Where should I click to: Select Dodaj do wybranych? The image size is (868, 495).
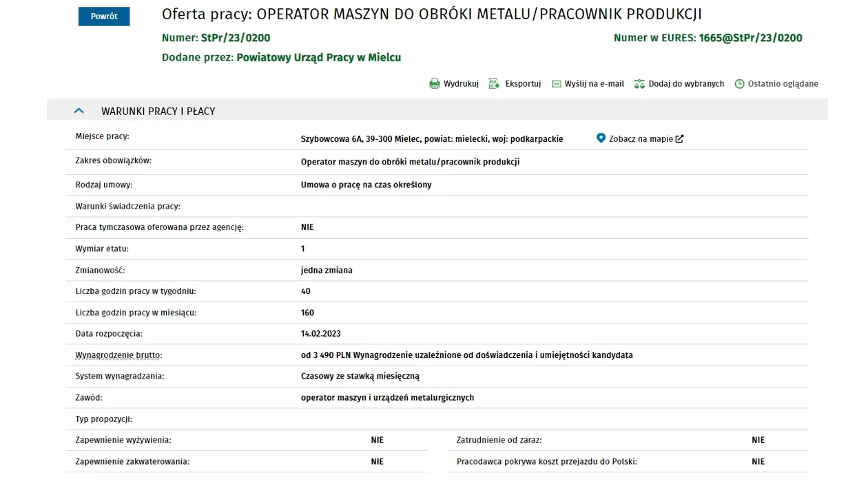click(x=686, y=84)
